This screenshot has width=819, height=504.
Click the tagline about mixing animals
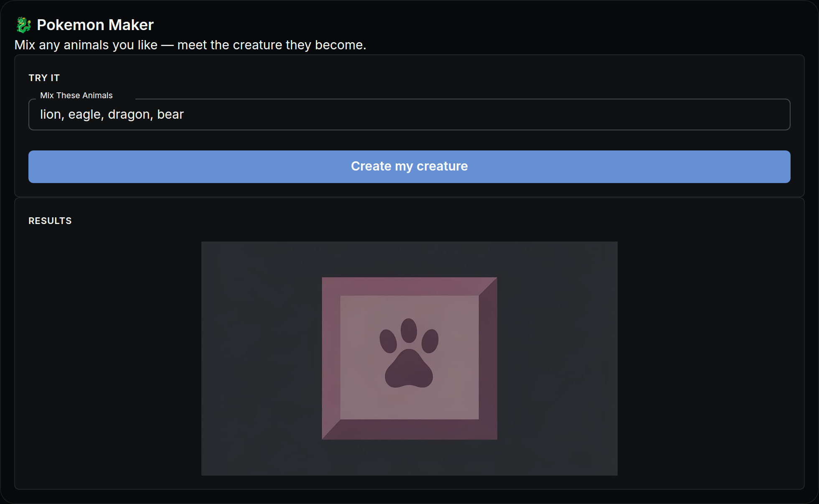tap(190, 45)
